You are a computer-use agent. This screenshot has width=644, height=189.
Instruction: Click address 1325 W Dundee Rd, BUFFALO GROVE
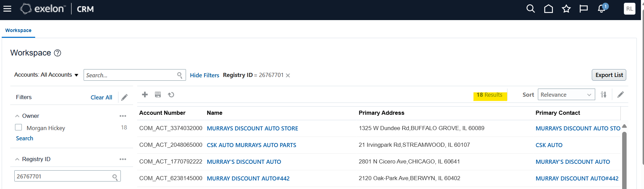click(421, 128)
